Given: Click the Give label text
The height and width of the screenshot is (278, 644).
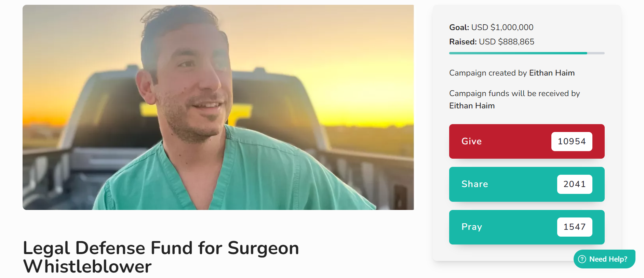Looking at the screenshot, I should click(x=471, y=141).
